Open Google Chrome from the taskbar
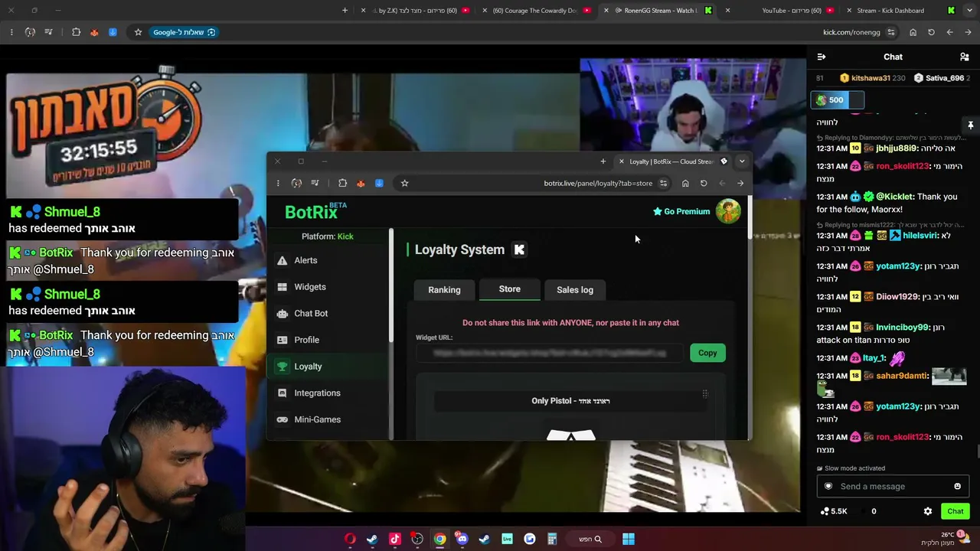Screen dimensions: 980x551 click(440, 540)
